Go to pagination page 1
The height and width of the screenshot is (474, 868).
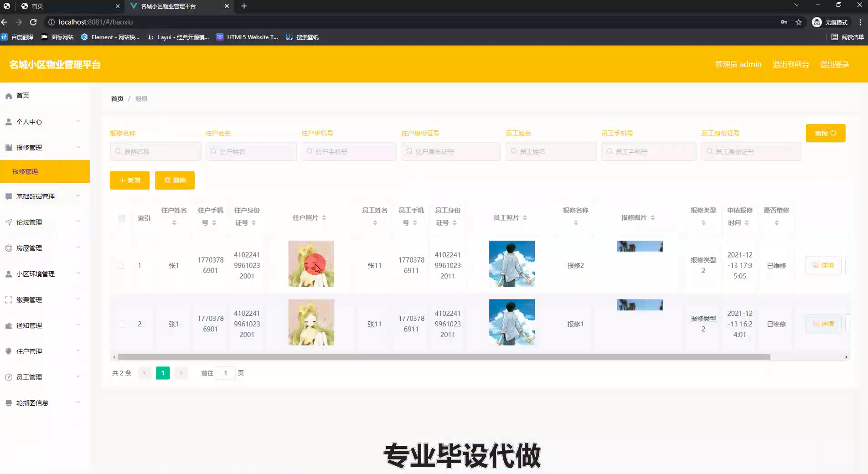163,373
